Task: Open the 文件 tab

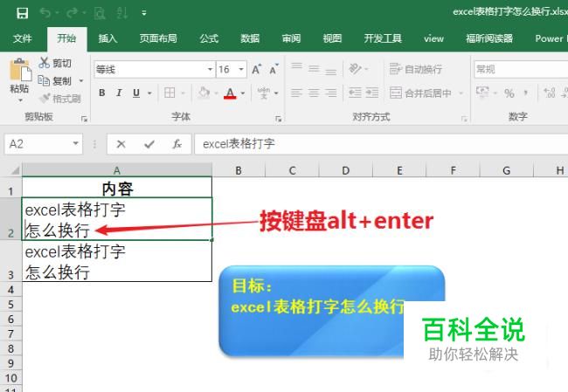Action: (x=22, y=38)
